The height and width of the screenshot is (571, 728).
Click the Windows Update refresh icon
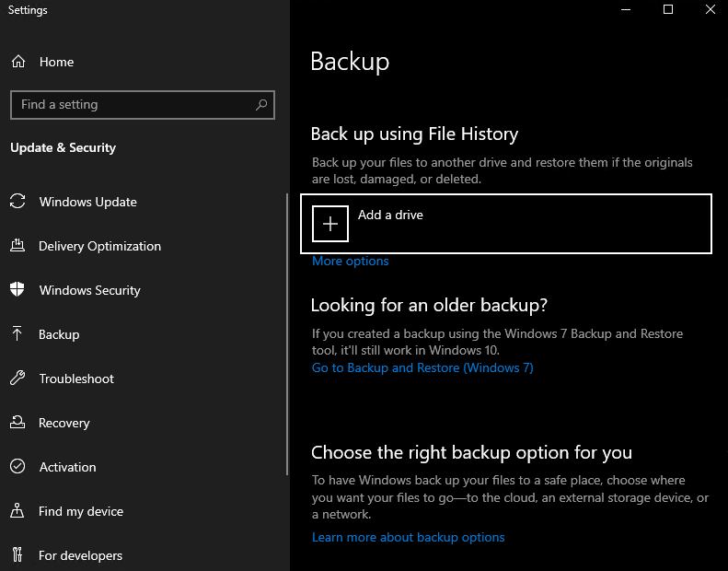pyautogui.click(x=17, y=202)
